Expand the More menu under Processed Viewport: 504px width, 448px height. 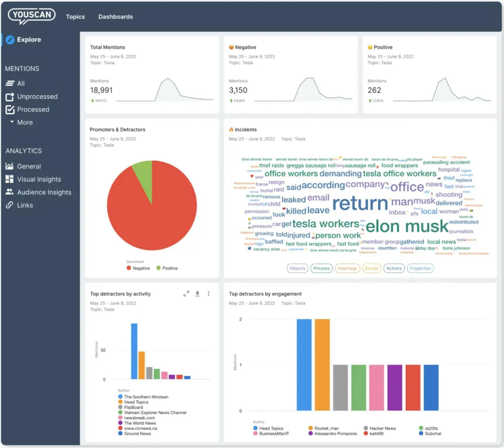pyautogui.click(x=12, y=122)
